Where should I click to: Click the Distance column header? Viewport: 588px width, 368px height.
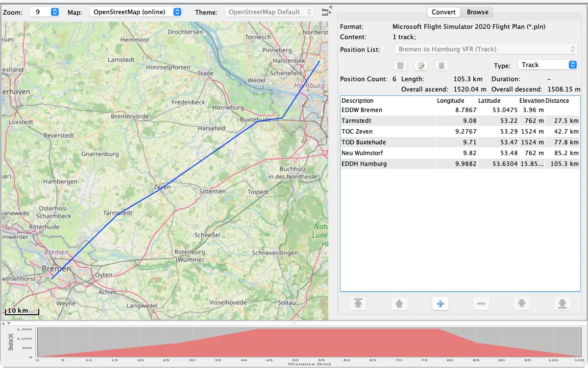click(x=557, y=101)
